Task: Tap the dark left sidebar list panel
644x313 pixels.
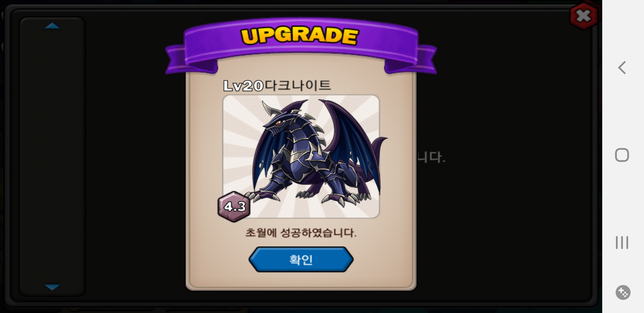Action: 52,157
